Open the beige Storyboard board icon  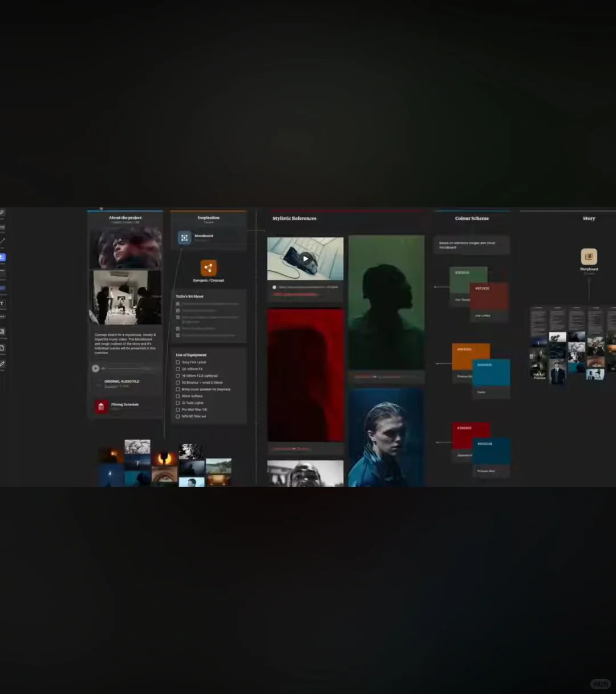pos(589,257)
